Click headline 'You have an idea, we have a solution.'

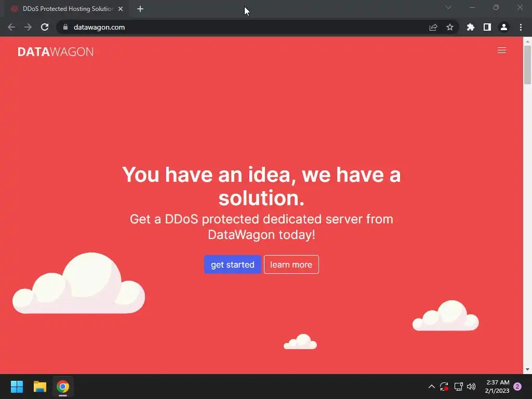[x=261, y=187]
